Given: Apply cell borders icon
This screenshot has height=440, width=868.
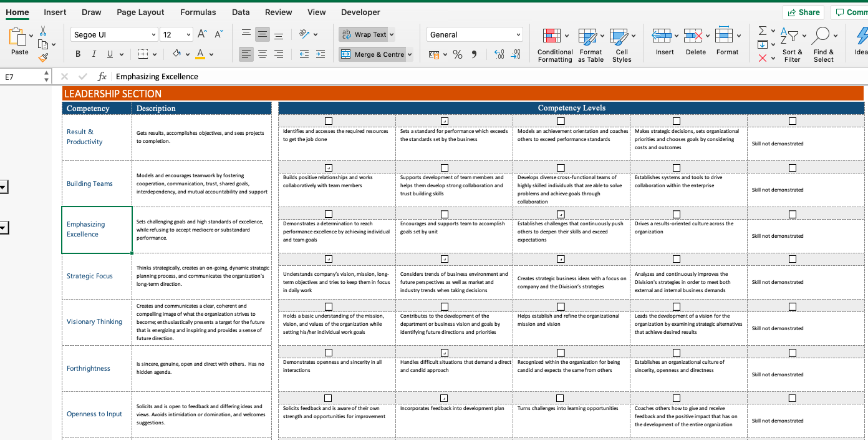Looking at the screenshot, I should click(x=143, y=54).
